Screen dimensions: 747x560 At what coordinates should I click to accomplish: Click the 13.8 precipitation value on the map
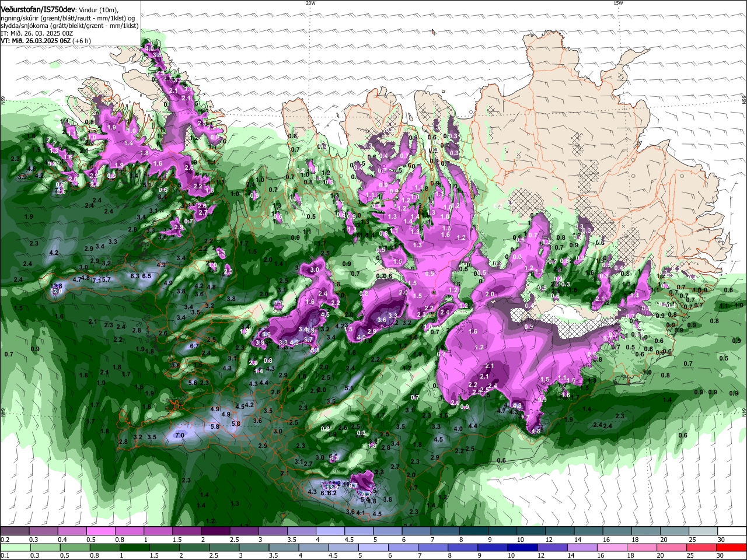[x=57, y=286]
